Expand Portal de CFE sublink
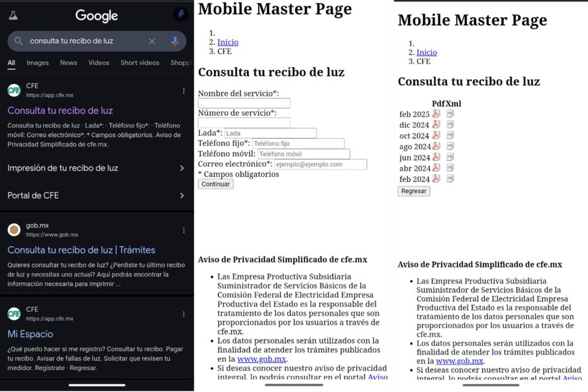The image size is (588, 392). coord(182,196)
